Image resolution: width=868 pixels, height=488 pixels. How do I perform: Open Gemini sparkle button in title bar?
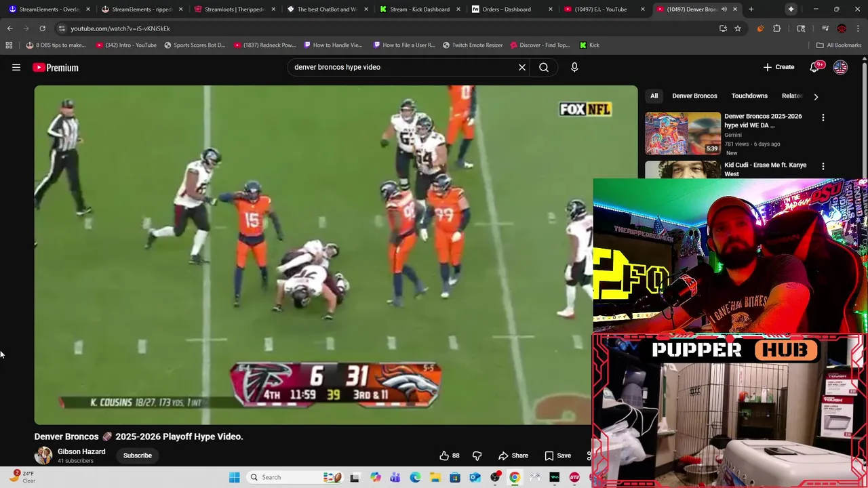click(x=791, y=9)
